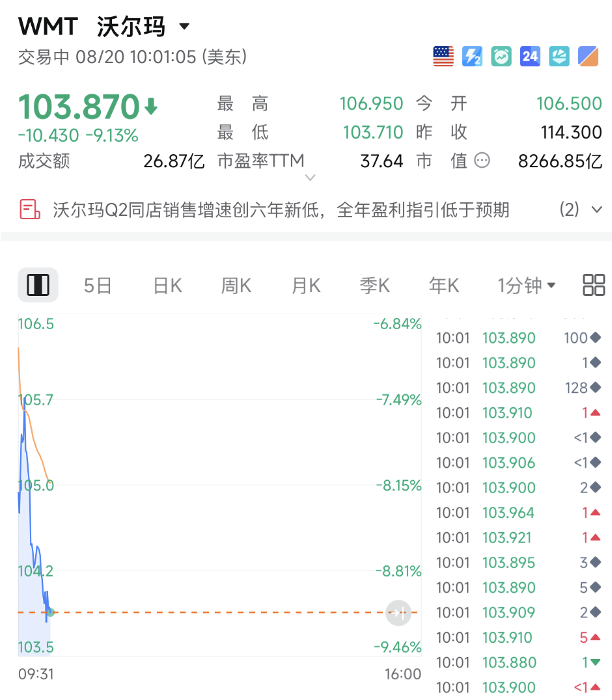612x700 pixels.
Task: Tap the 市值 value 8266.85亿
Action: point(560,161)
